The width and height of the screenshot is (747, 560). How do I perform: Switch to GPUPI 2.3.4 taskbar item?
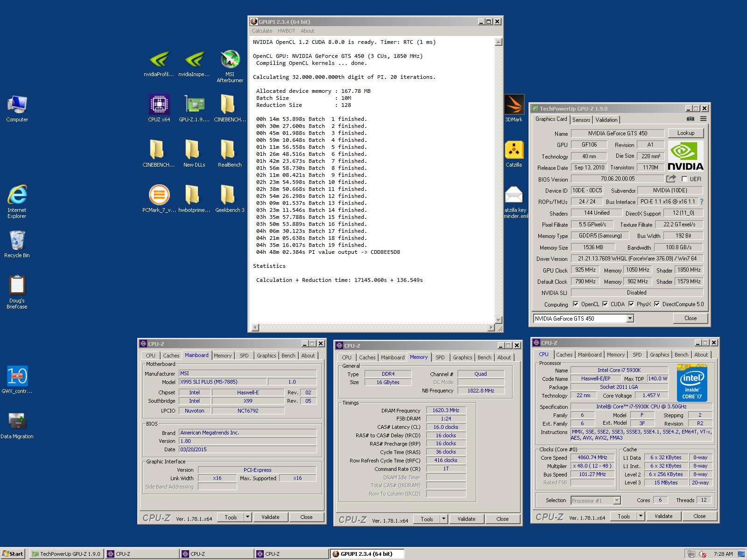click(x=367, y=554)
